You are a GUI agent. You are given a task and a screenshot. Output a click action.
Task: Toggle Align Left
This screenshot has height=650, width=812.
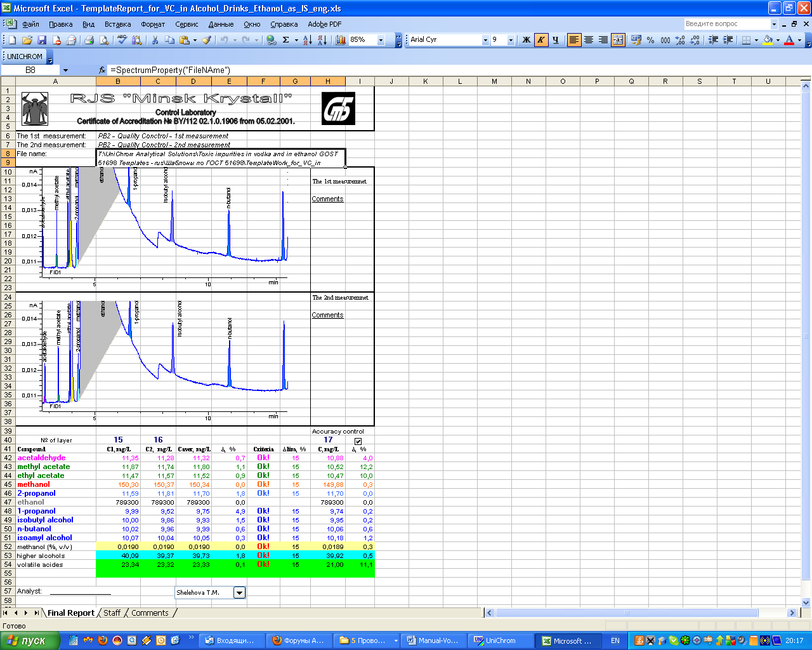point(574,40)
